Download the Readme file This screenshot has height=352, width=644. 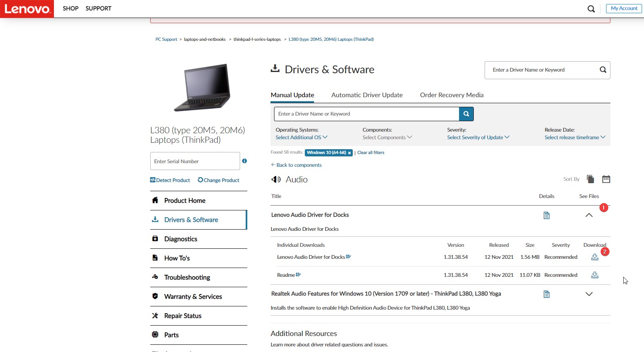(595, 275)
